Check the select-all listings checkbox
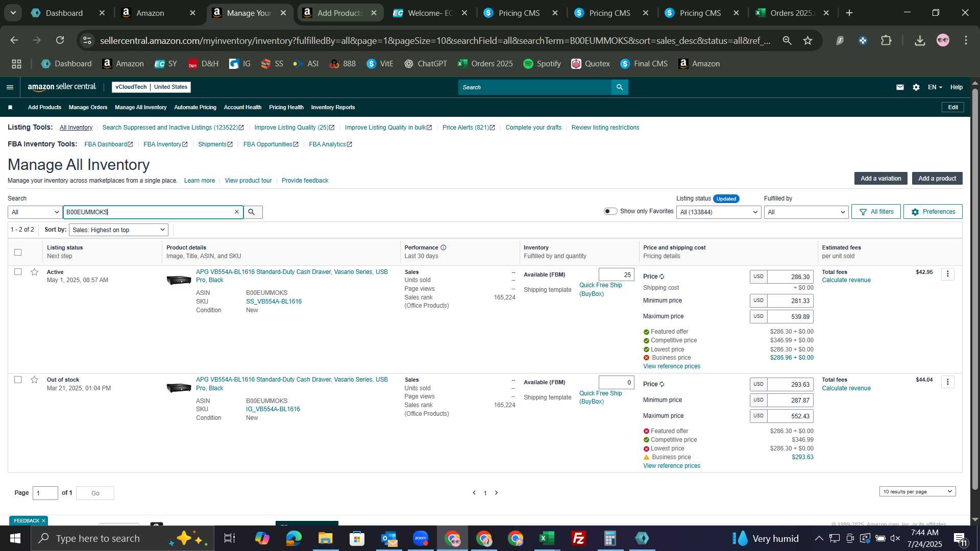The height and width of the screenshot is (551, 980). pyautogui.click(x=18, y=252)
